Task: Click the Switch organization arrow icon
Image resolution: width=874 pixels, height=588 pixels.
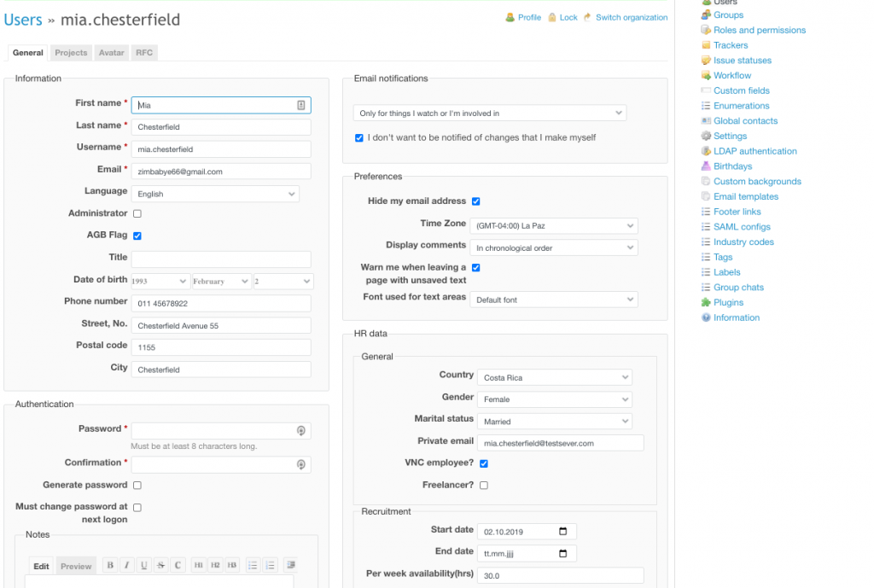Action: pyautogui.click(x=587, y=17)
